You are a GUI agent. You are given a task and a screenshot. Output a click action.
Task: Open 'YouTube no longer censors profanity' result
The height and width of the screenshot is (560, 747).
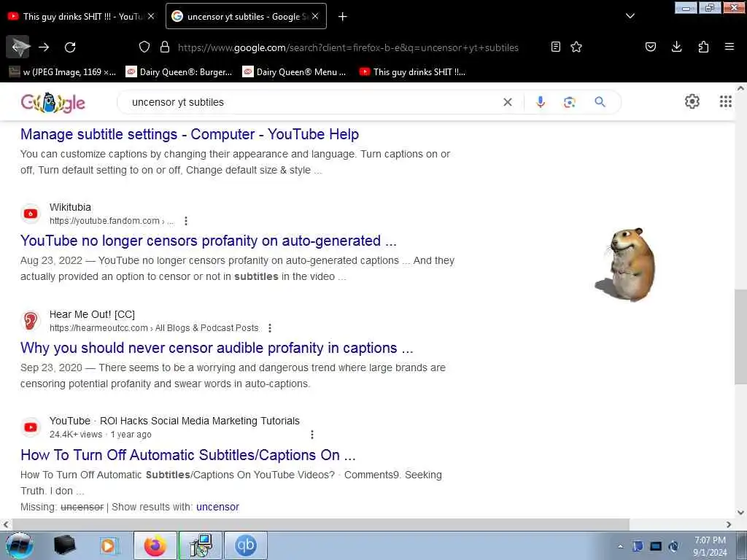(x=208, y=241)
